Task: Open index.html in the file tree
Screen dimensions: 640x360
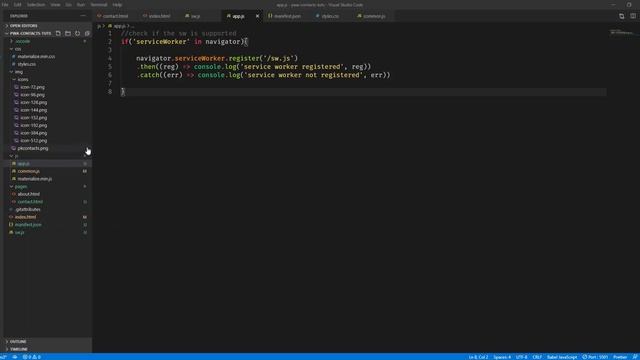Action: coord(25,217)
